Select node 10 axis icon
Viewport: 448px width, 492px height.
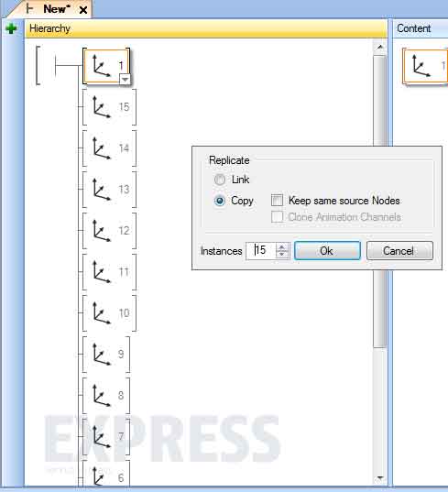pyautogui.click(x=102, y=312)
